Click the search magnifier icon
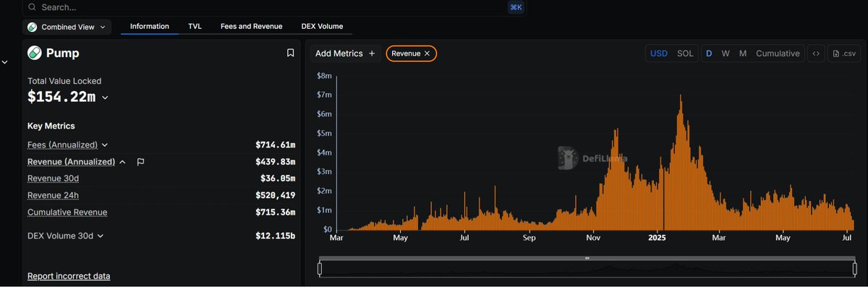Screen dimensions: 868x287 [x=32, y=7]
